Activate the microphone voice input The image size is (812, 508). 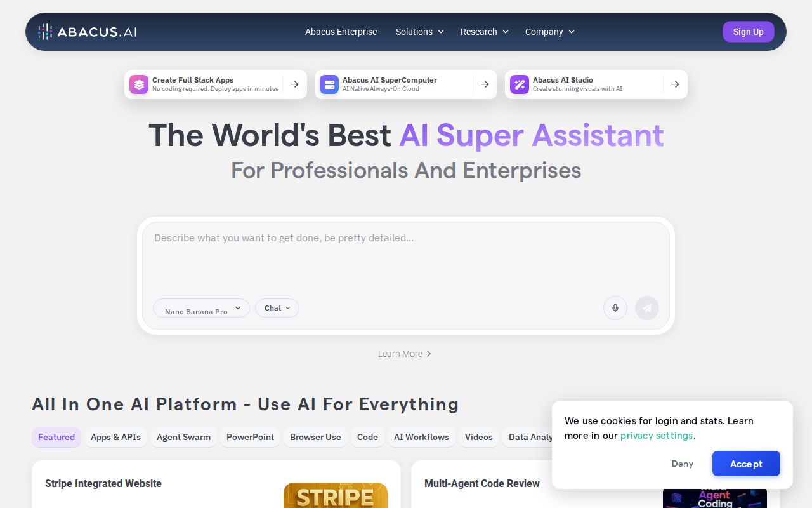(x=615, y=308)
